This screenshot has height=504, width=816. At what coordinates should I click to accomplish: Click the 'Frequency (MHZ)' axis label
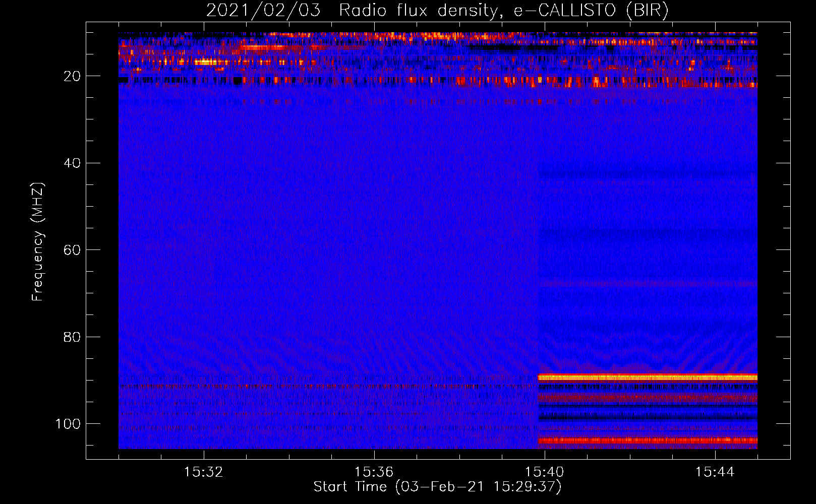coord(38,241)
